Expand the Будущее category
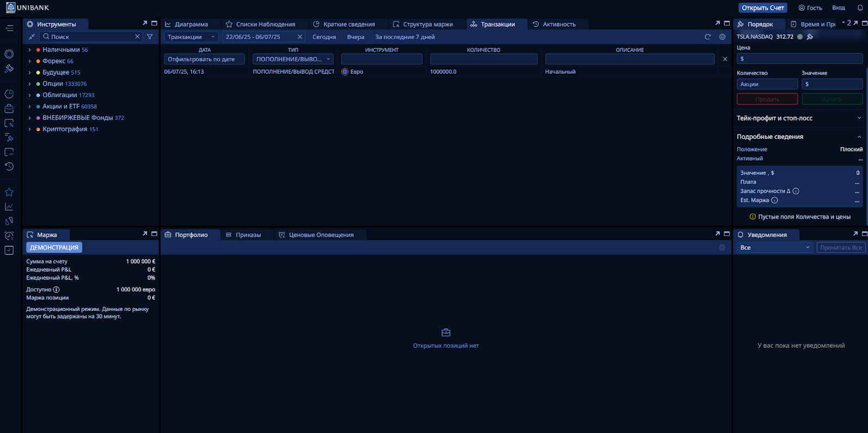The height and width of the screenshot is (433, 868). pos(30,73)
